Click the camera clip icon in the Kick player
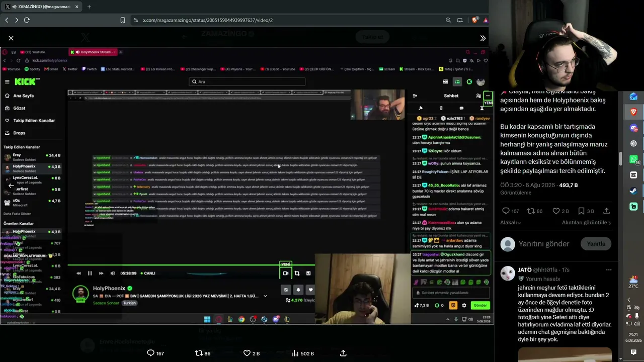The height and width of the screenshot is (362, 644). pyautogui.click(x=285, y=274)
